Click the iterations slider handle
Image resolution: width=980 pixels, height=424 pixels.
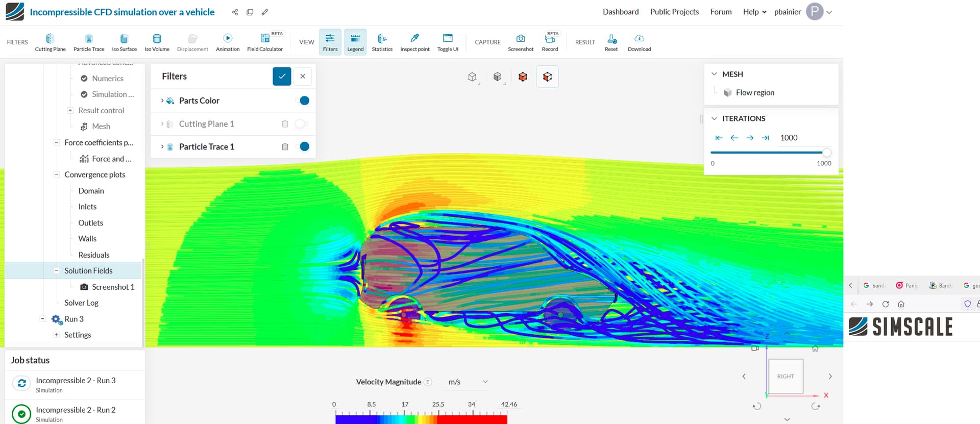tap(826, 153)
